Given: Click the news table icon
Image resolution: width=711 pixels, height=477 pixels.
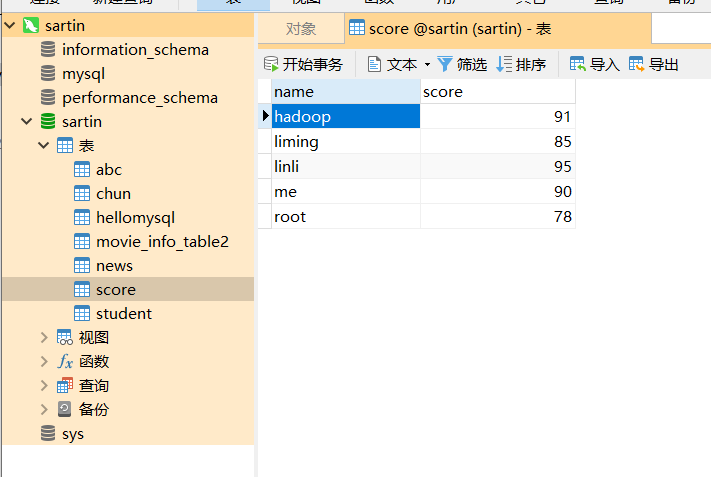Looking at the screenshot, I should 82,266.
